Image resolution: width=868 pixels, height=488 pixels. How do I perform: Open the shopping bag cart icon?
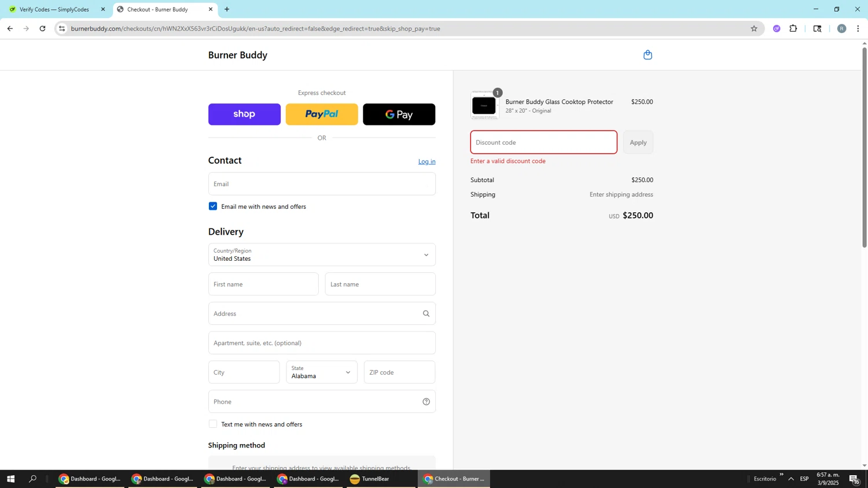tap(648, 55)
